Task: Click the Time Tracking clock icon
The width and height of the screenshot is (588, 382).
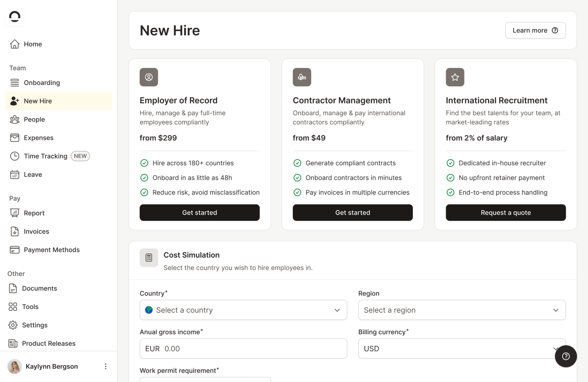Action: 14,156
